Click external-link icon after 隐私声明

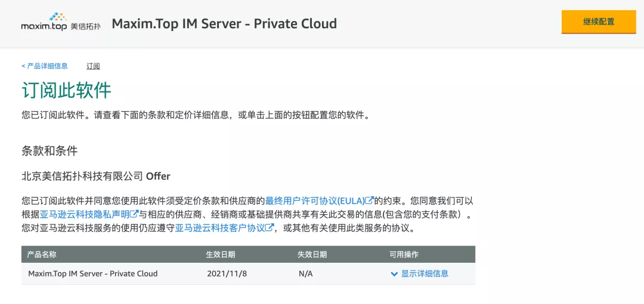pos(134,214)
